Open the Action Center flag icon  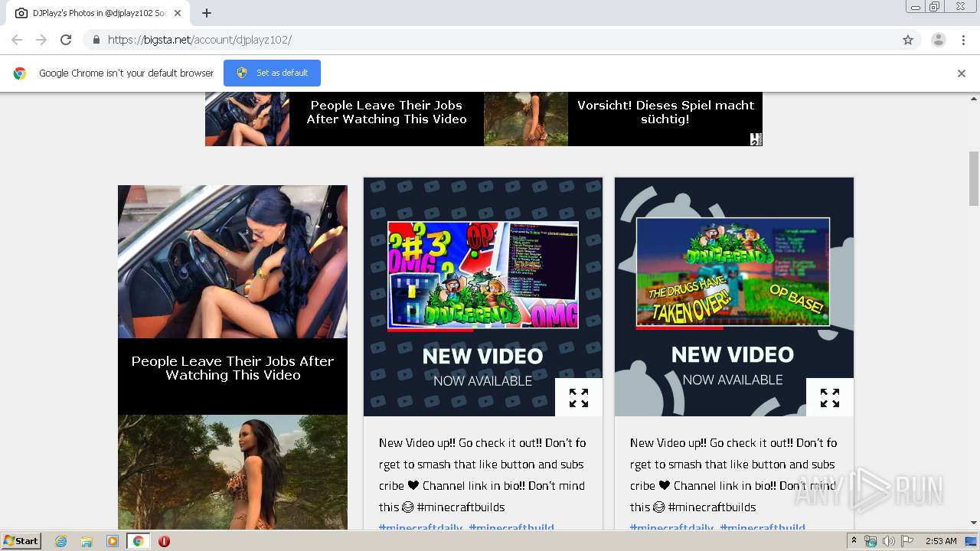907,541
